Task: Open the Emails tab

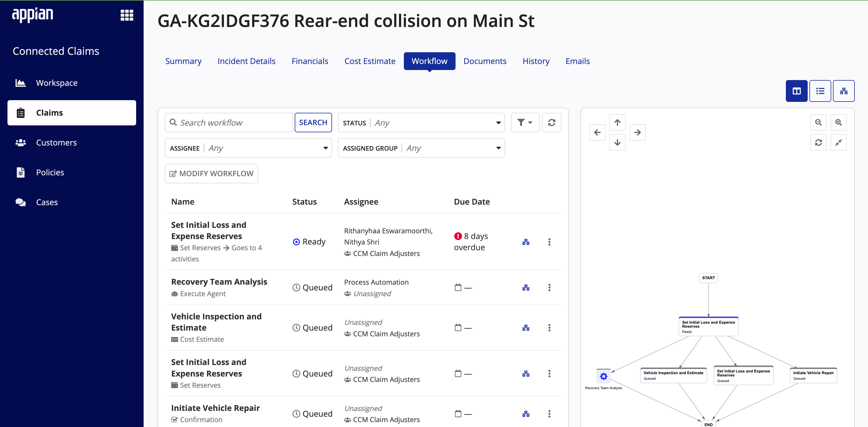Action: (x=578, y=61)
